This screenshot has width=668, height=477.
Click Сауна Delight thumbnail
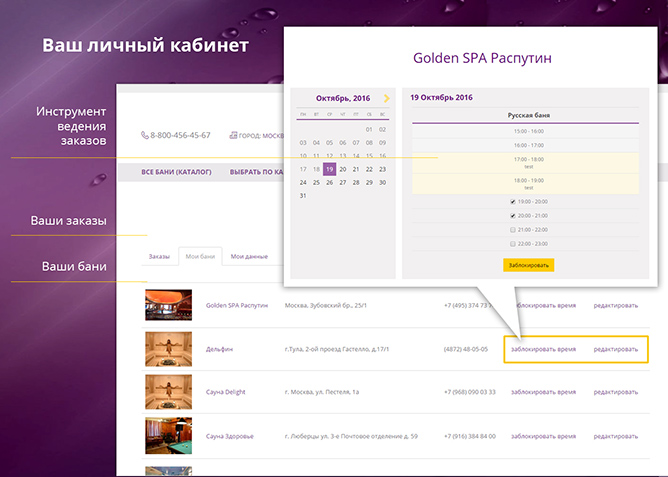click(168, 392)
